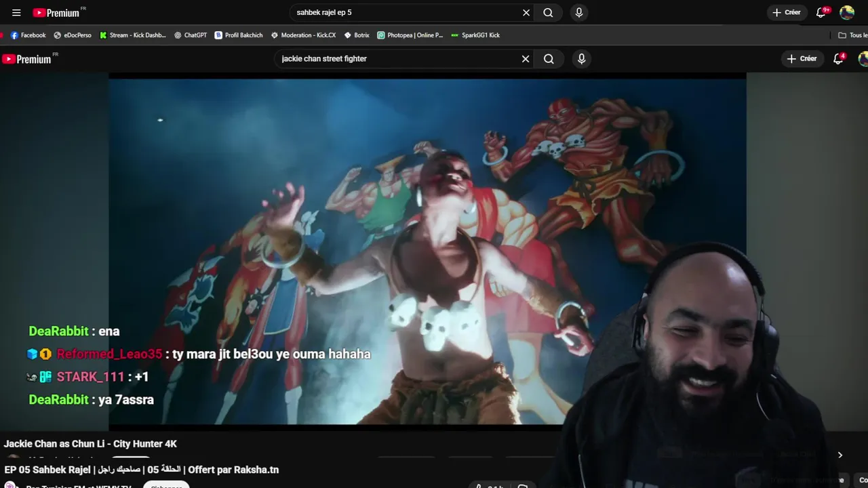868x488 pixels.
Task: Focus the search field containing 'sahbek rajel ep 5'
Action: [x=406, y=12]
